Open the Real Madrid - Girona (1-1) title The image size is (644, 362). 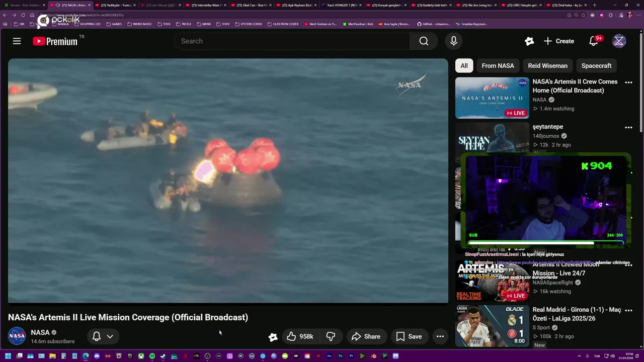pyautogui.click(x=577, y=314)
